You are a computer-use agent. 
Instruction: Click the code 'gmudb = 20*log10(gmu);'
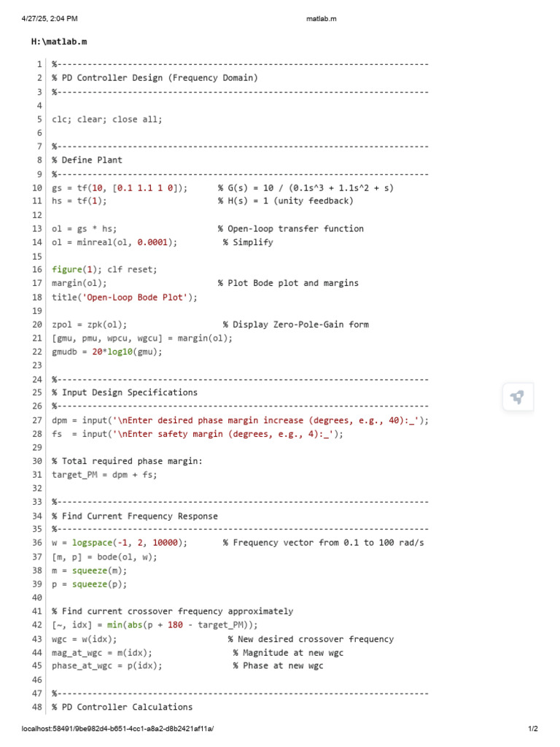click(106, 352)
